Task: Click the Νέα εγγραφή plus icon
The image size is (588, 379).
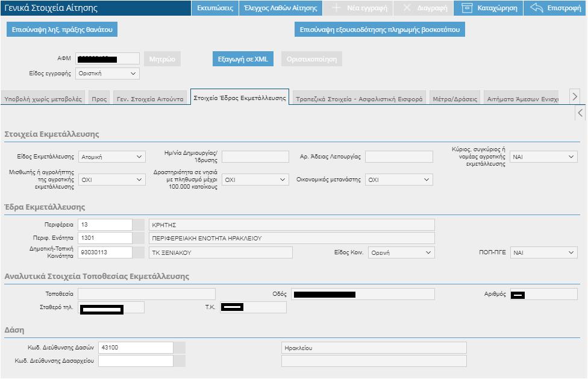Action: coord(336,8)
